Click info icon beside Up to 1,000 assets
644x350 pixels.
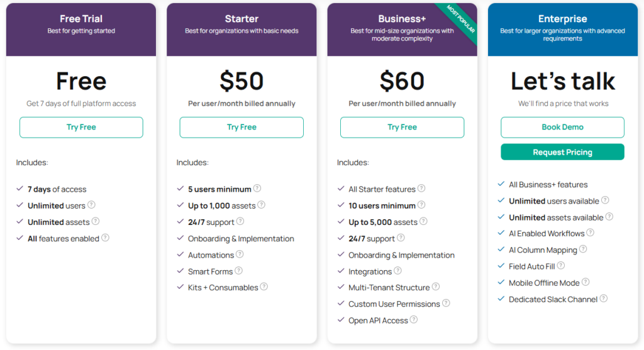(x=261, y=205)
